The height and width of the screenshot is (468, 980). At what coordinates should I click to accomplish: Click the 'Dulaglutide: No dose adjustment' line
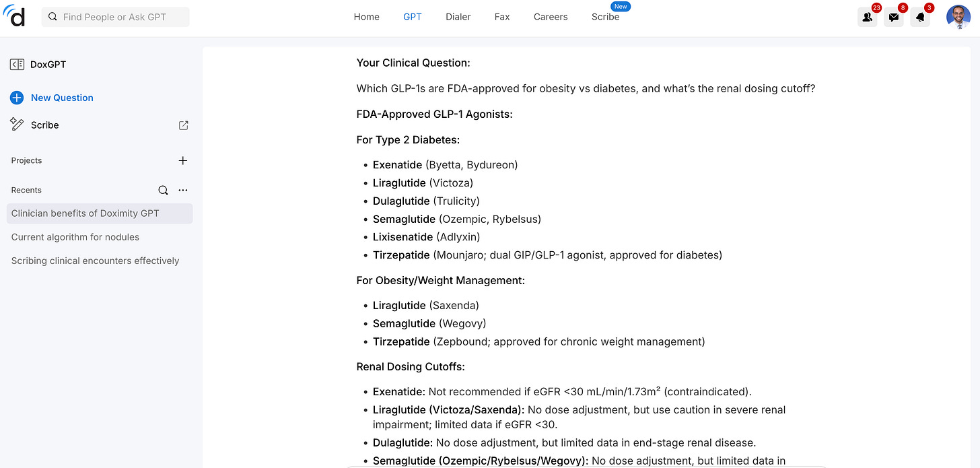pyautogui.click(x=565, y=443)
